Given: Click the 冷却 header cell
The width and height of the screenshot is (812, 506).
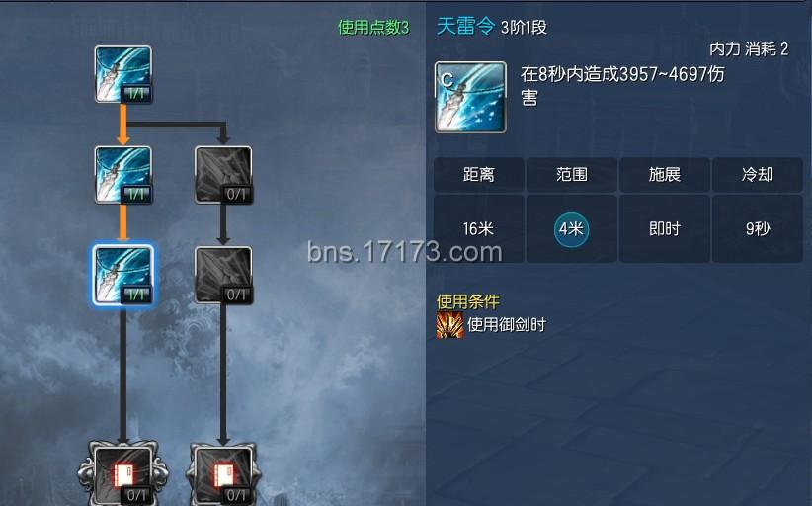Looking at the screenshot, I should click(758, 175).
